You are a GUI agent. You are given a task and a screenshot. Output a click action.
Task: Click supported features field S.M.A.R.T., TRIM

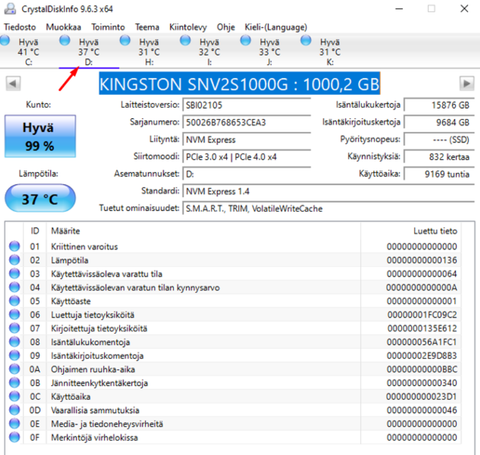pos(328,209)
